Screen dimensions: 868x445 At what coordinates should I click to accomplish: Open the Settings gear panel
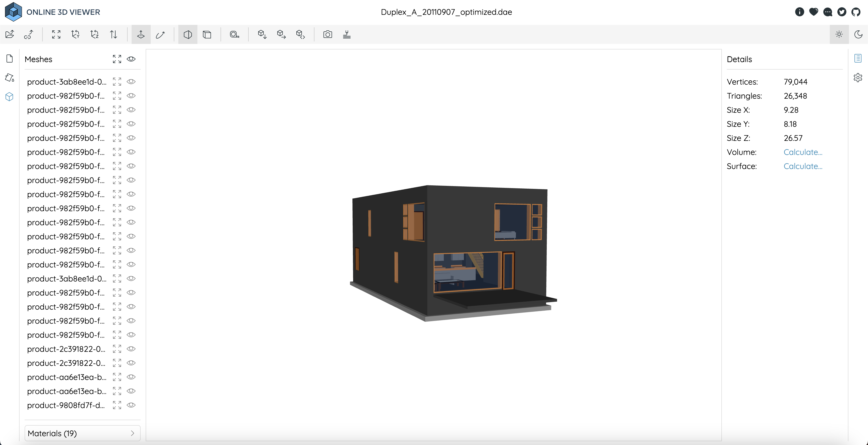tap(858, 78)
